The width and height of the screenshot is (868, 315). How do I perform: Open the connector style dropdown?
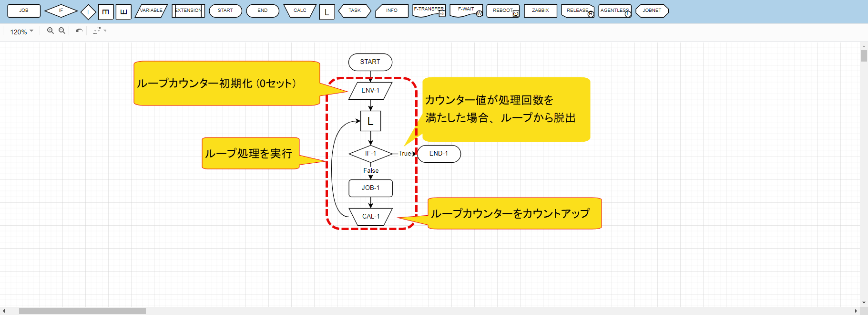100,31
